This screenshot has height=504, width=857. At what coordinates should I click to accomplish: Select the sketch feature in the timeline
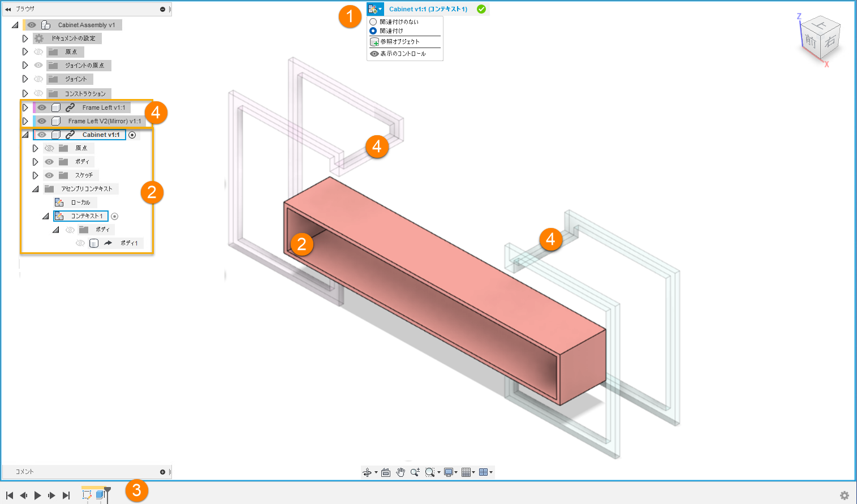click(87, 494)
